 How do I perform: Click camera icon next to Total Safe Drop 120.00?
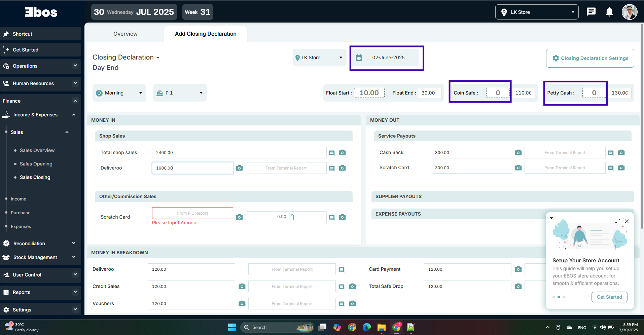pyautogui.click(x=518, y=287)
